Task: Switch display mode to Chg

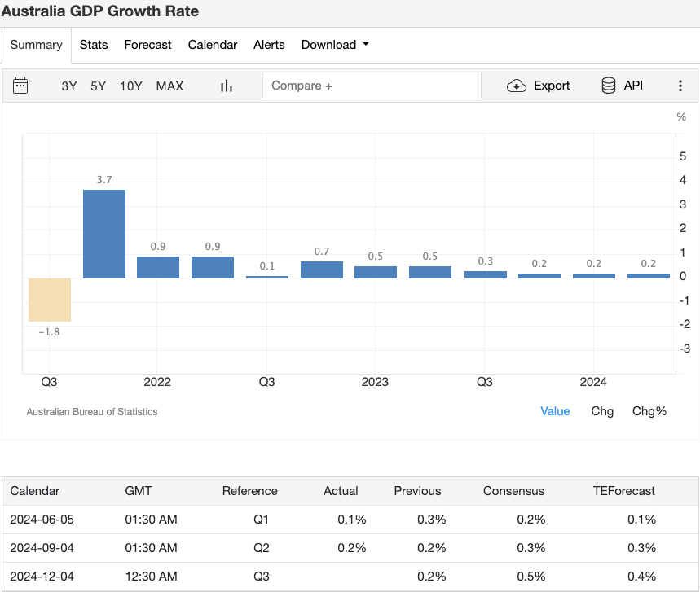Action: tap(602, 411)
